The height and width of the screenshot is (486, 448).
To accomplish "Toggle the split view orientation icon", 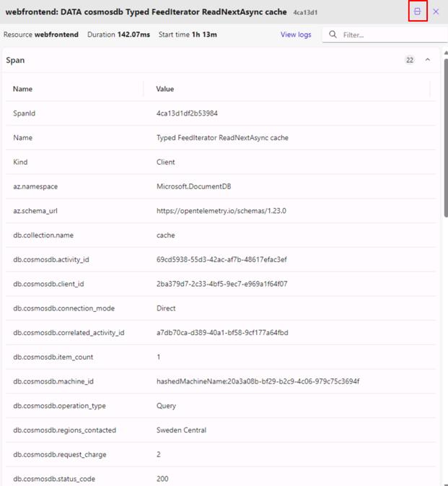I will click(418, 12).
